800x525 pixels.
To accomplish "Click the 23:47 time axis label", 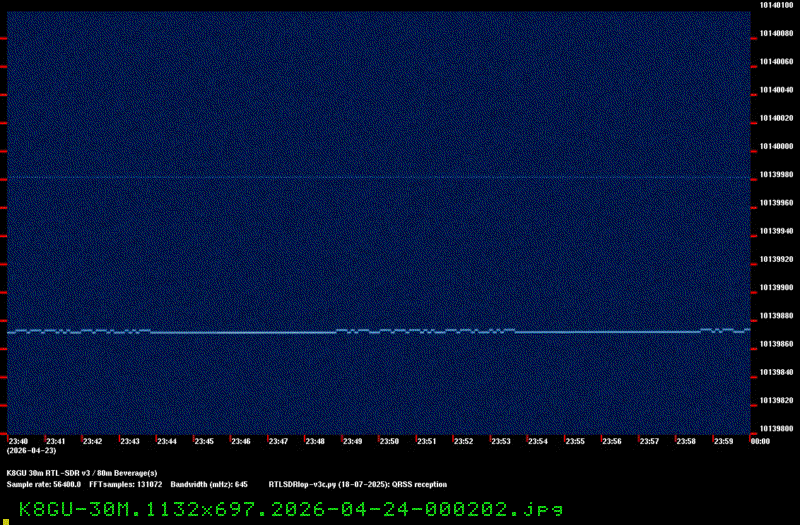I will (x=278, y=441).
